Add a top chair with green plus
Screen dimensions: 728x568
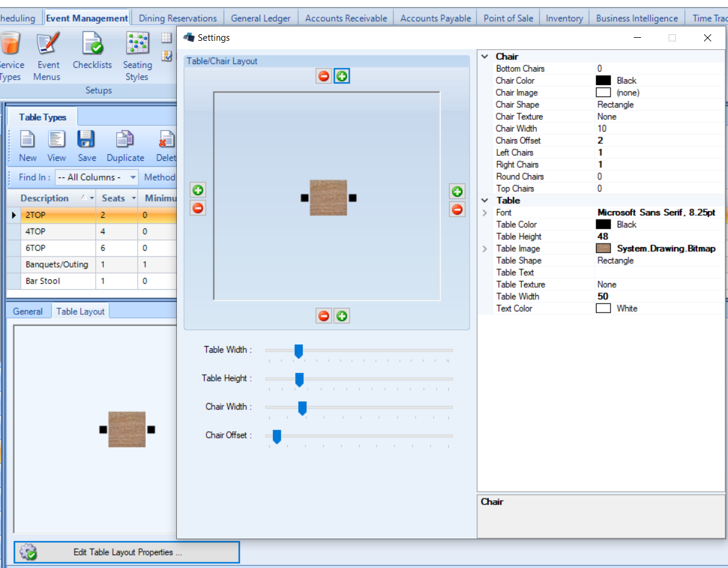(342, 76)
